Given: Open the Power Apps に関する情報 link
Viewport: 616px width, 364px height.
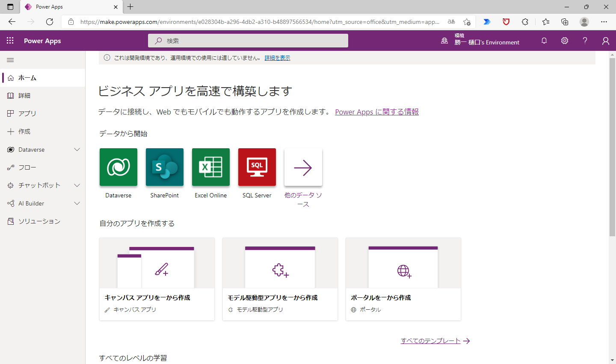Looking at the screenshot, I should click(x=377, y=112).
